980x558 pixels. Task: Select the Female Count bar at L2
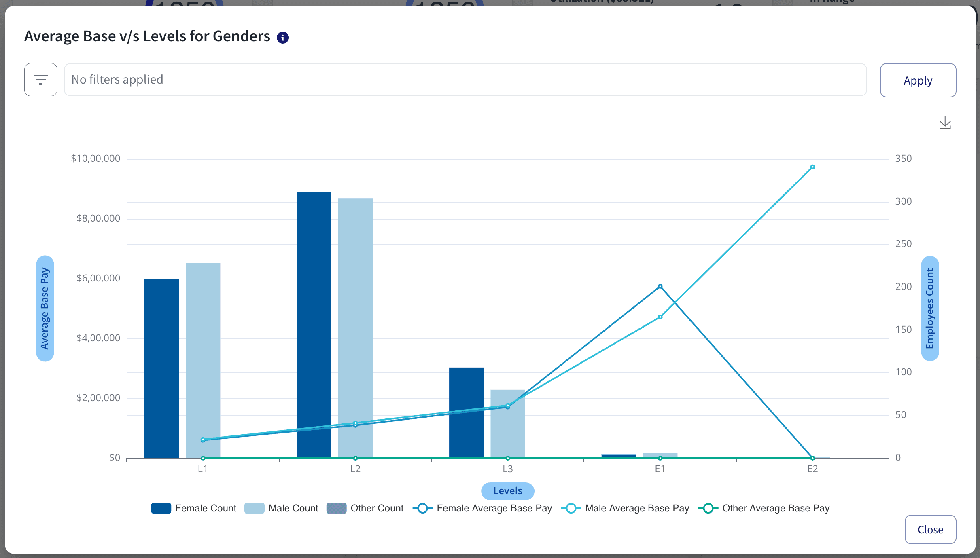(314, 323)
